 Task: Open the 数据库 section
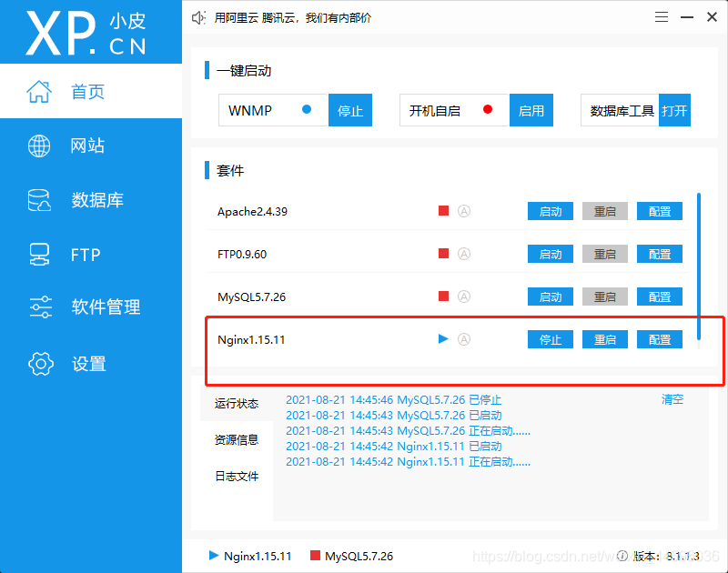click(x=91, y=200)
